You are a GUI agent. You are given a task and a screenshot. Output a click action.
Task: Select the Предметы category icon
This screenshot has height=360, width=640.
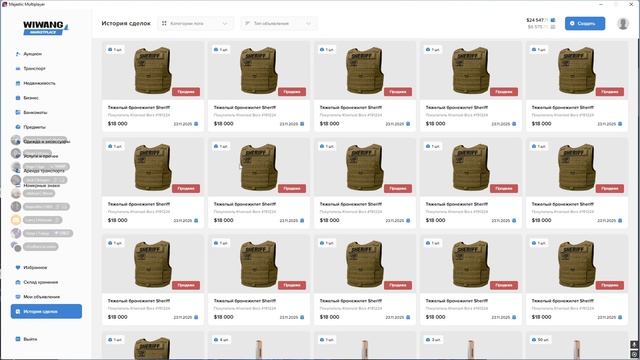pos(18,127)
